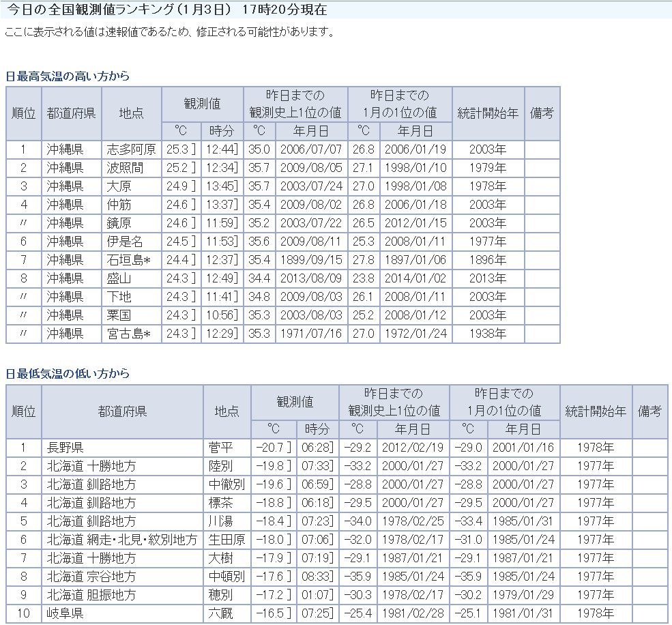Image resolution: width=672 pixels, height=625 pixels.
Task: Click the 統計開始年 header in the top table
Action: pyautogui.click(x=488, y=113)
